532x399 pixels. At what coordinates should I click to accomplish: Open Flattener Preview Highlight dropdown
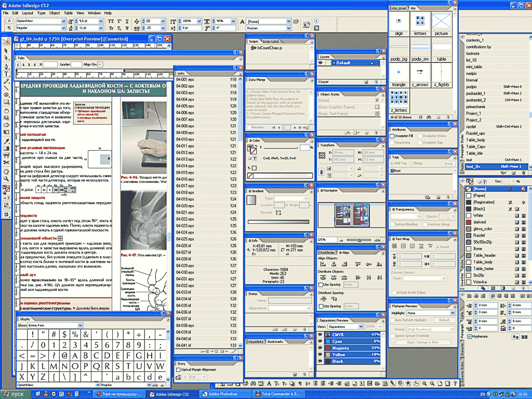(453, 313)
